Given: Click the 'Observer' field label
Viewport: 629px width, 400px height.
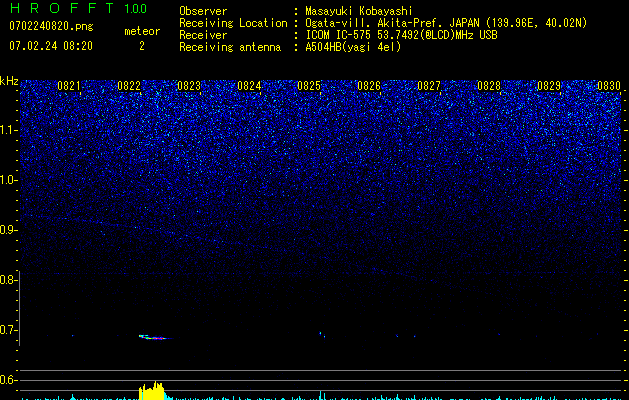Looking at the screenshot, I should point(203,11).
